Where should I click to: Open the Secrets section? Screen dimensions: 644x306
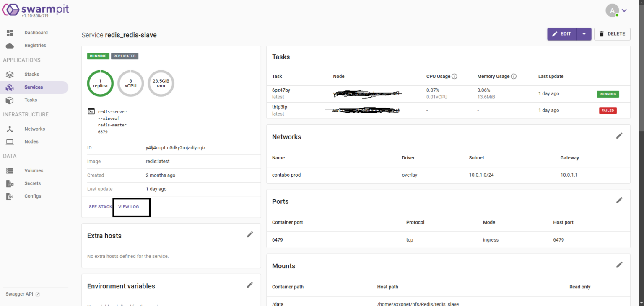[32, 183]
